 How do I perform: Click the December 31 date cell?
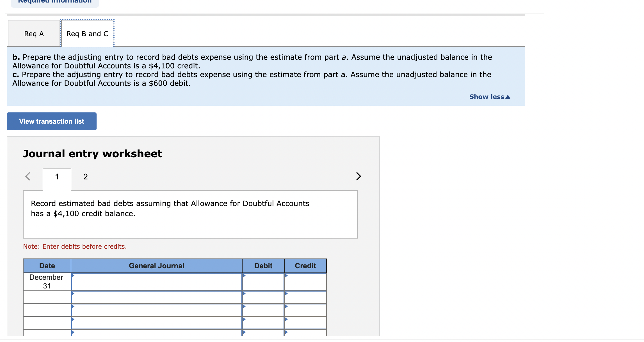click(47, 282)
